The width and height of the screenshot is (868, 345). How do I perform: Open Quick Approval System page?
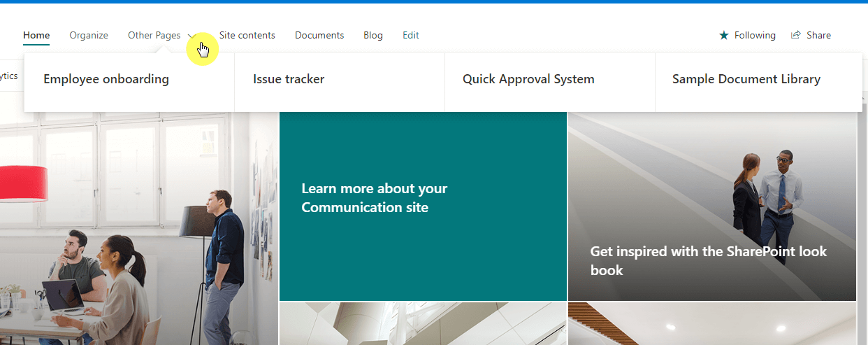click(x=528, y=79)
